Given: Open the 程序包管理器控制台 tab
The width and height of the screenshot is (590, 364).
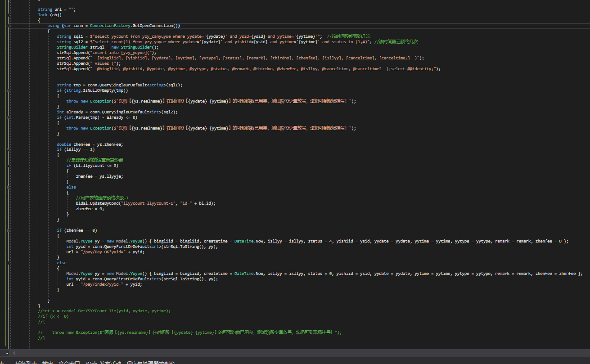Looking at the screenshot, I should coord(151,363).
